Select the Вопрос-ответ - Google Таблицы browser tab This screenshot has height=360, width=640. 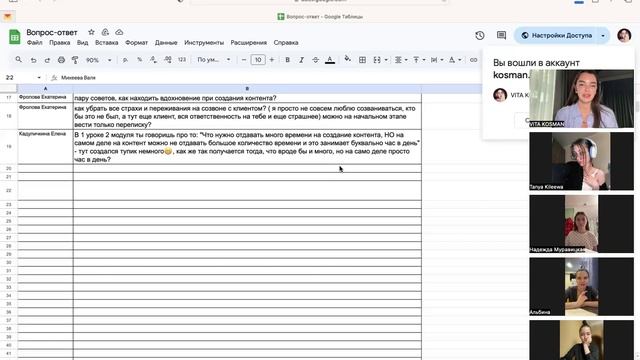320,17
